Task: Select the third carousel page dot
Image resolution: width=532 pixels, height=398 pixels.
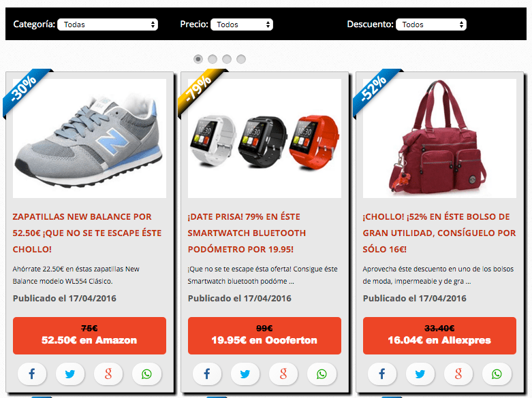Action: (227, 59)
